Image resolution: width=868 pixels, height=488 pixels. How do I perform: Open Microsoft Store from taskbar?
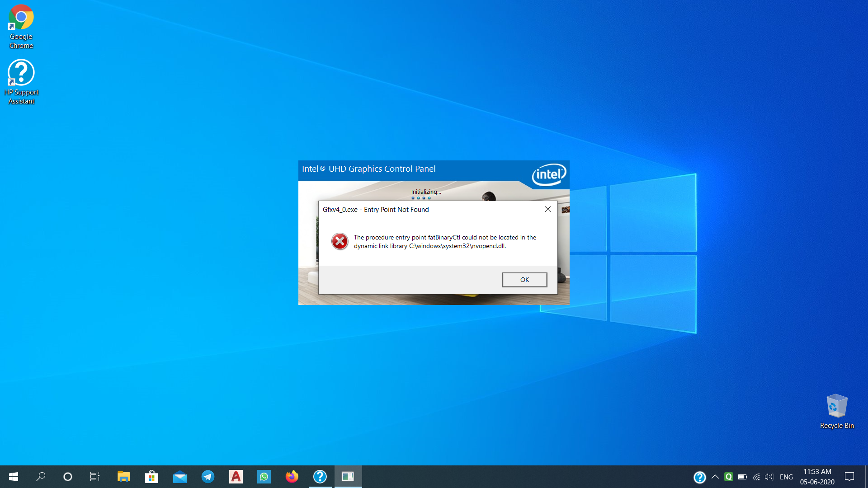coord(151,476)
